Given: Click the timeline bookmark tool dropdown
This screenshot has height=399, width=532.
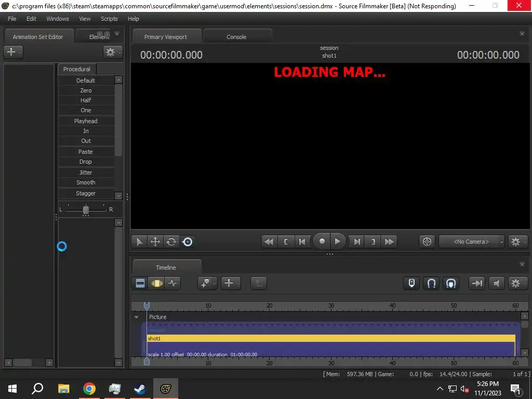Looking at the screenshot, I should click(207, 283).
